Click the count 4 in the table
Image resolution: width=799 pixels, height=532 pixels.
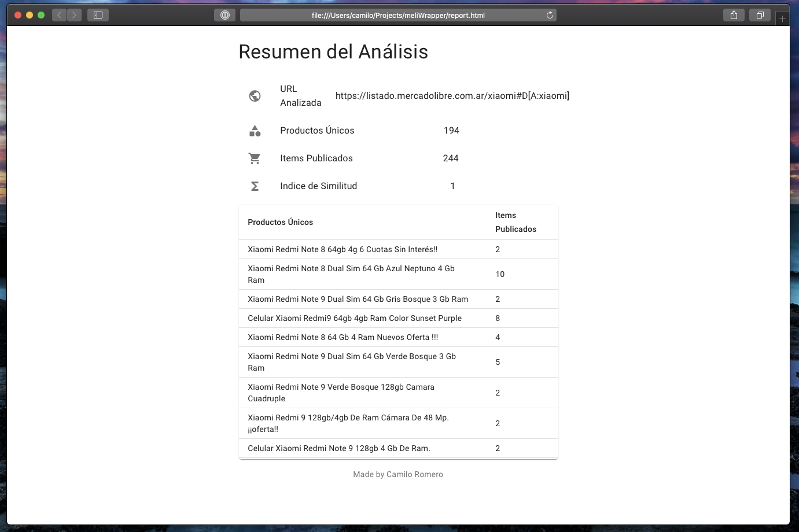click(498, 337)
